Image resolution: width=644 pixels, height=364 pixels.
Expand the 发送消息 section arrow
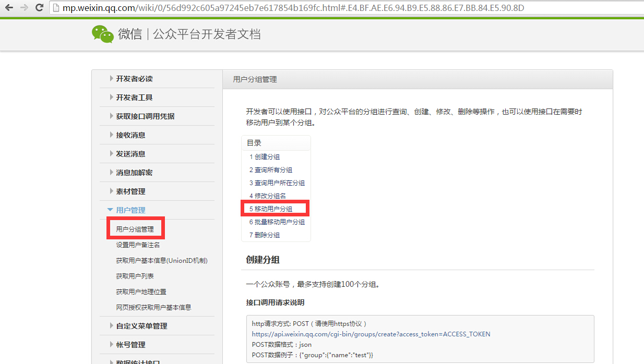(111, 153)
